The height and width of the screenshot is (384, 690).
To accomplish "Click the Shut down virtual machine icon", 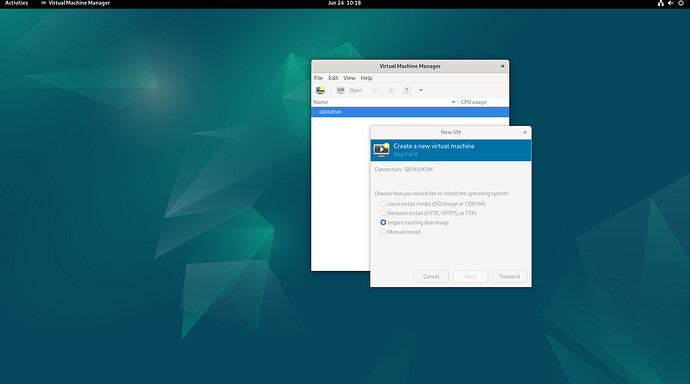I will point(407,90).
